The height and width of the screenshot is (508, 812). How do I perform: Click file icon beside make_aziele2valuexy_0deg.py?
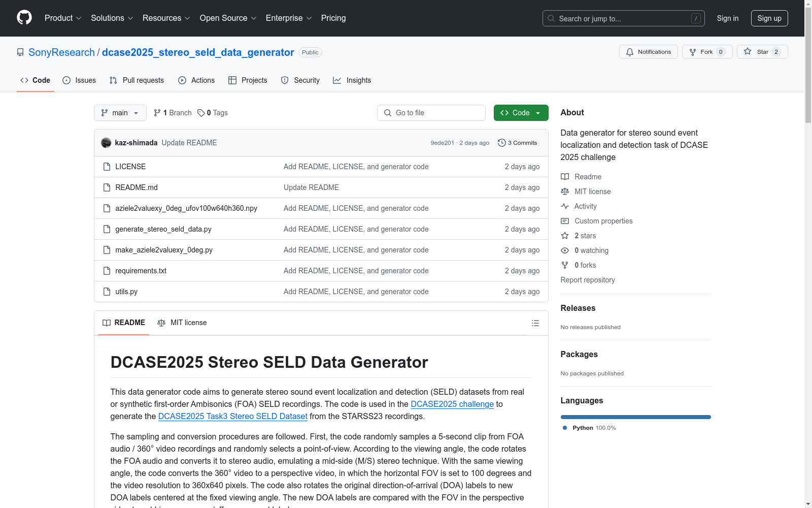coord(107,250)
